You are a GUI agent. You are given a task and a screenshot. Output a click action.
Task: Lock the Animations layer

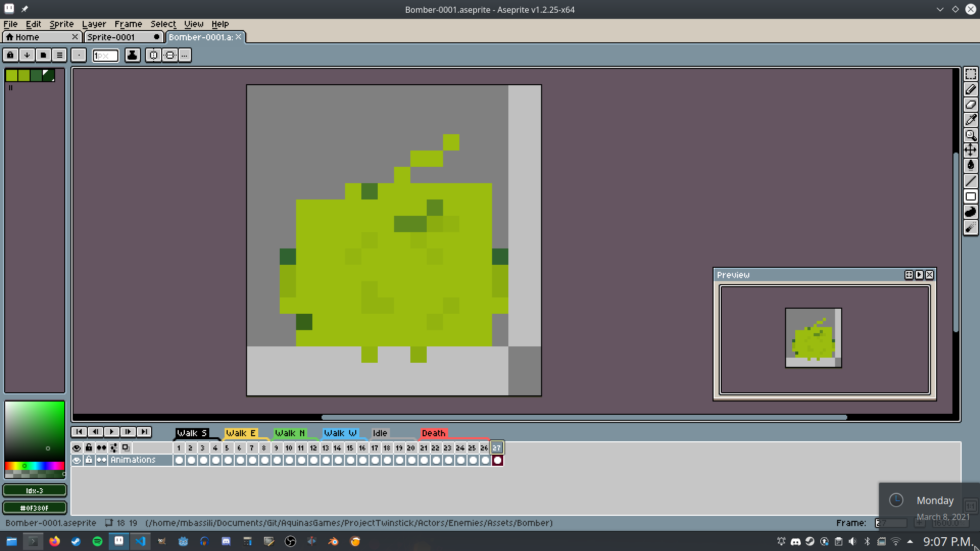[89, 460]
